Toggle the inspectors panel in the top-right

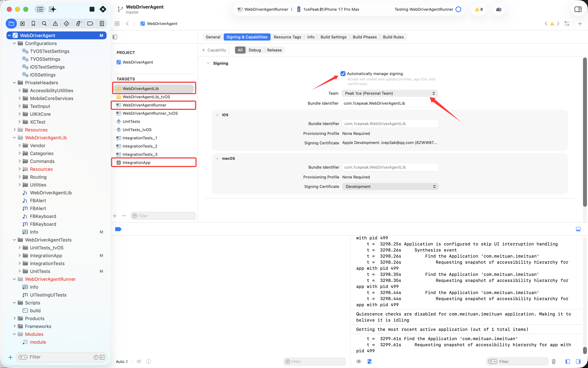pos(578,9)
